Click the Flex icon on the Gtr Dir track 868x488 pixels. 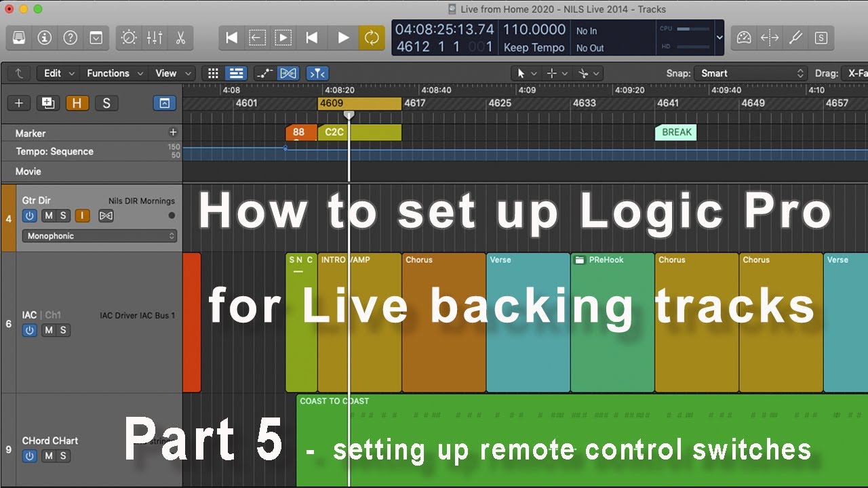click(106, 216)
